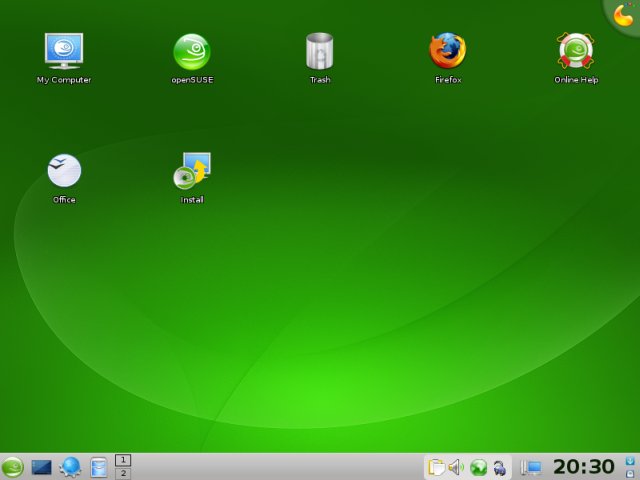The height and width of the screenshot is (480, 640).
Task: Select the "My Computer" label text
Action: tap(64, 80)
